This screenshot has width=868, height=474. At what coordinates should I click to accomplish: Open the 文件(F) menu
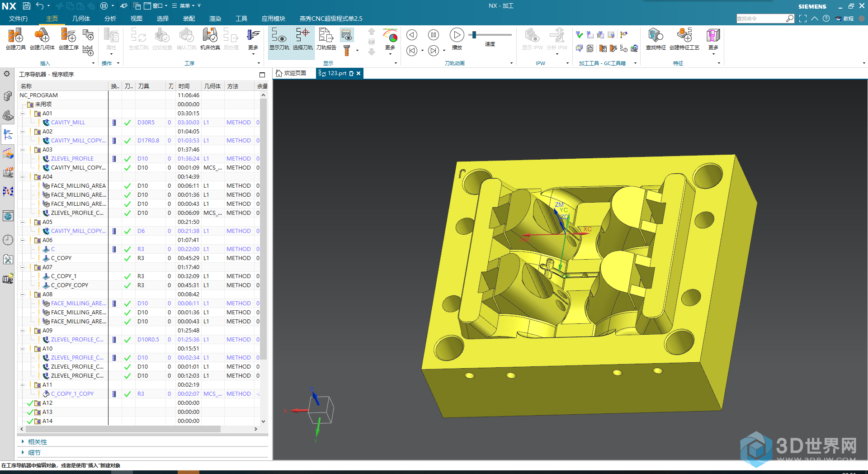(x=18, y=19)
